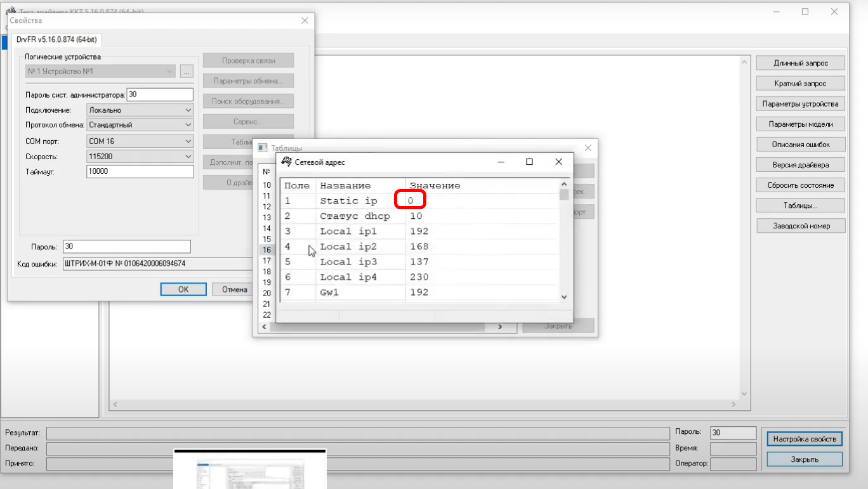The width and height of the screenshot is (868, 489).
Task: Minimize the Сетевой адрес window
Action: pos(501,162)
